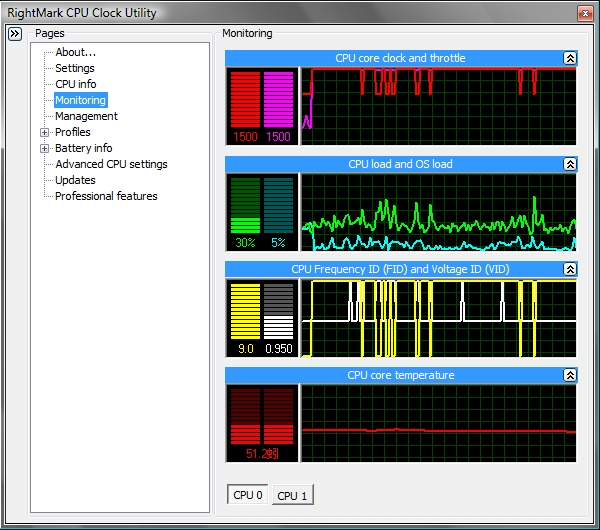Click the 5% OS load value
This screenshot has height=530, width=600.
pos(278,243)
